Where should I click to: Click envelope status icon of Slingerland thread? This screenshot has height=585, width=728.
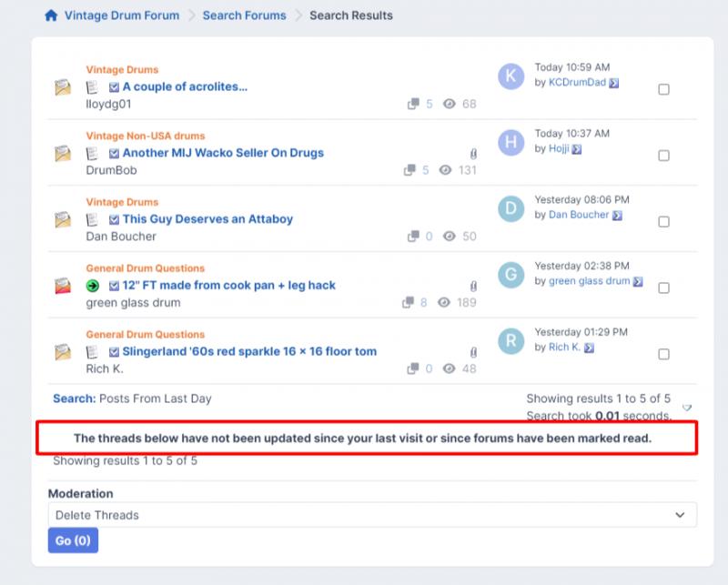point(62,352)
